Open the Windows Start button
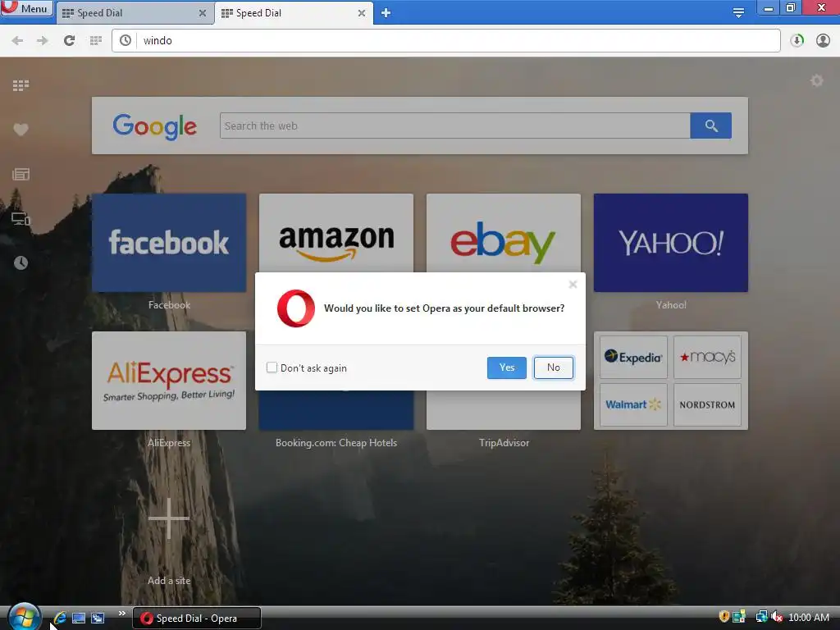840x630 pixels. click(24, 617)
